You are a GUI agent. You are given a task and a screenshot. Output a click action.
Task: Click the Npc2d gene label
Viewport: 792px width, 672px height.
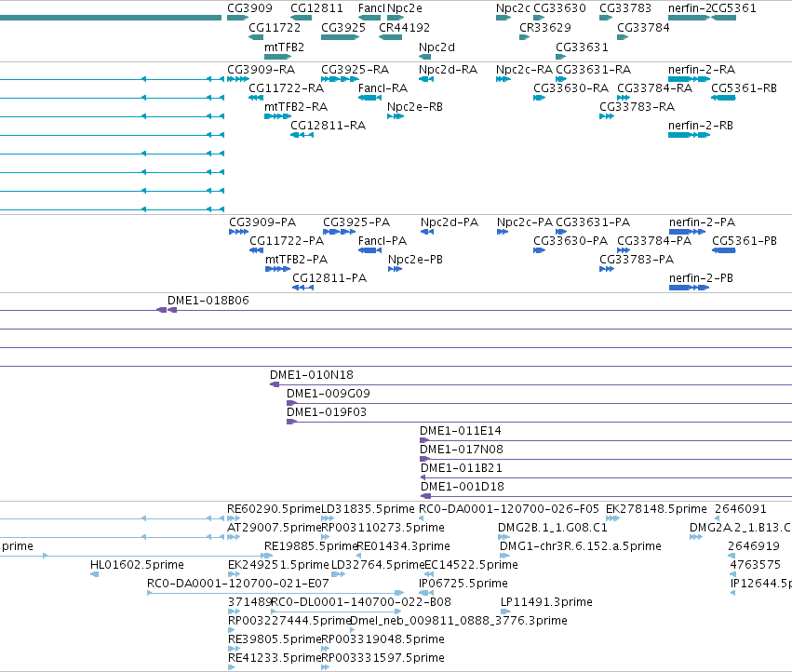pyautogui.click(x=436, y=47)
